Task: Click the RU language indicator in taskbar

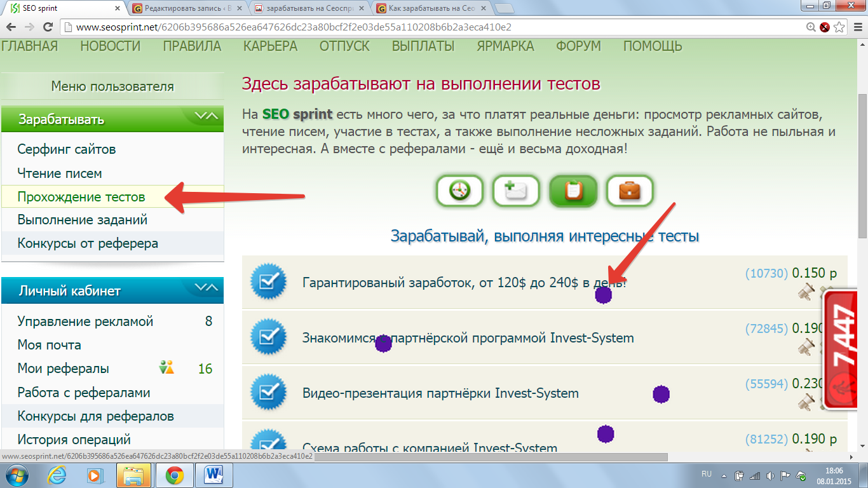Action: 707,475
